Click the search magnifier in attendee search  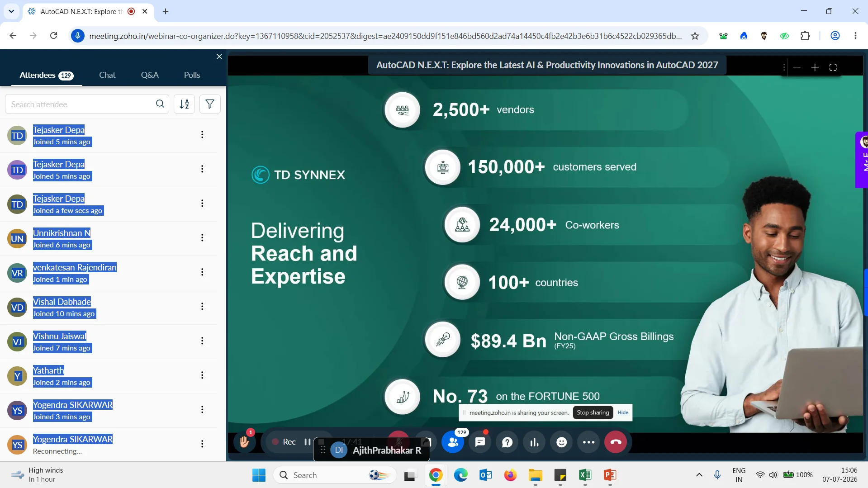point(160,104)
